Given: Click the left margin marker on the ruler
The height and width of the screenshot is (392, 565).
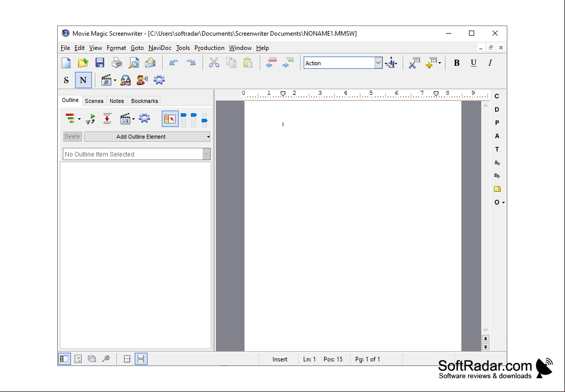Looking at the screenshot, I should point(283,94).
